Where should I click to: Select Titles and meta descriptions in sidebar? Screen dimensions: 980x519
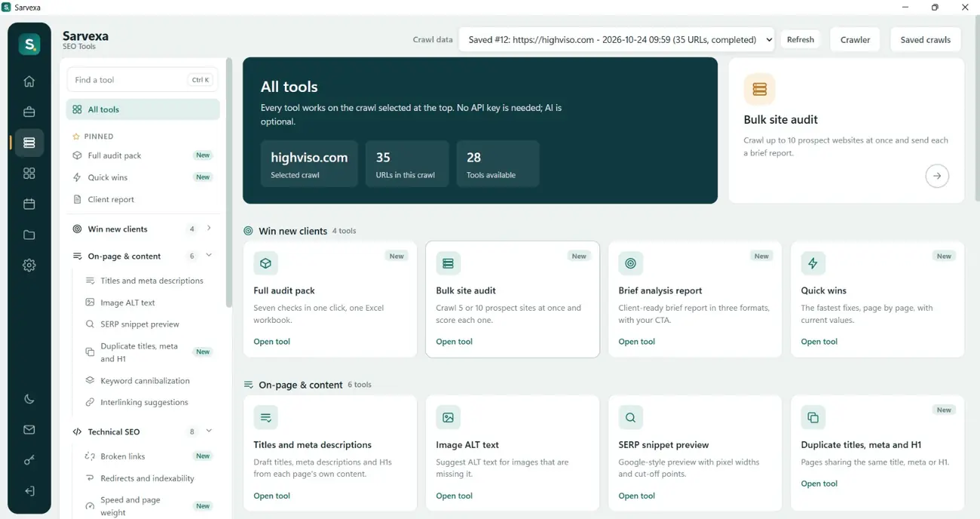click(149, 281)
